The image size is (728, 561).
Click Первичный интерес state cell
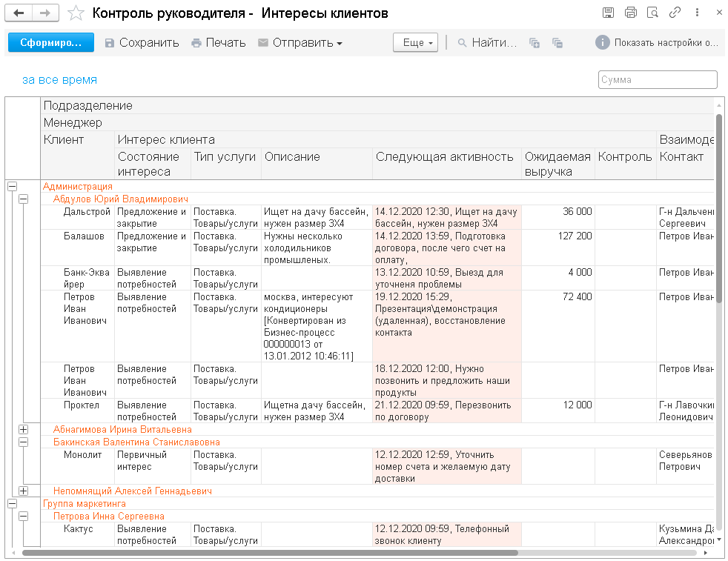153,466
